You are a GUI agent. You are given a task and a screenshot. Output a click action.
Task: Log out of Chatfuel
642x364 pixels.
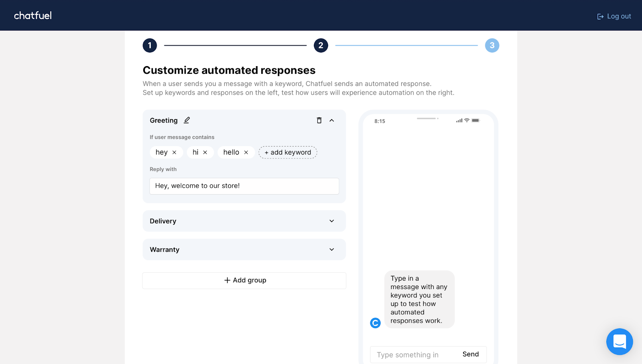point(614,16)
